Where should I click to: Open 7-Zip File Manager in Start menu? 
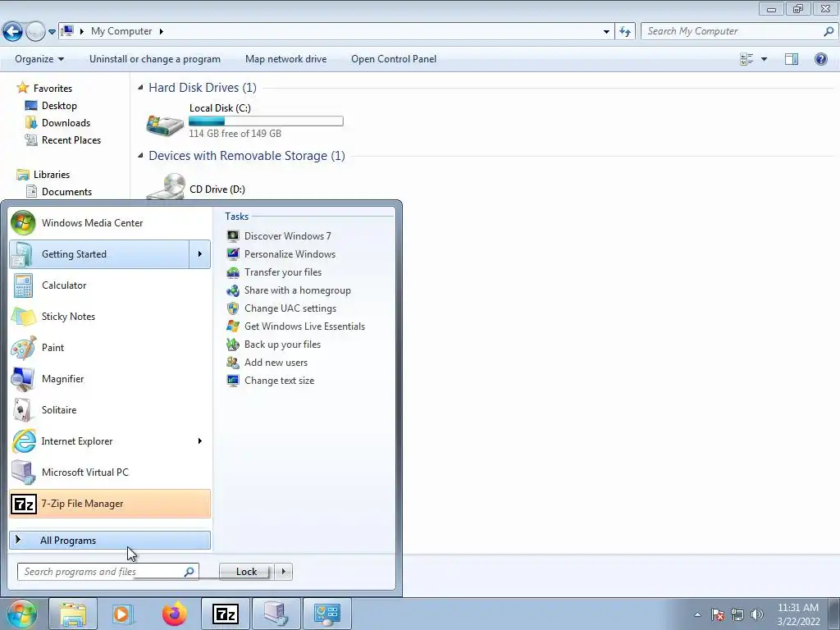(110, 504)
